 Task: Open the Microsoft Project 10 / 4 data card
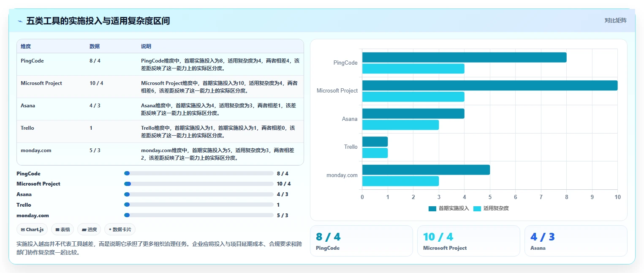click(469, 241)
